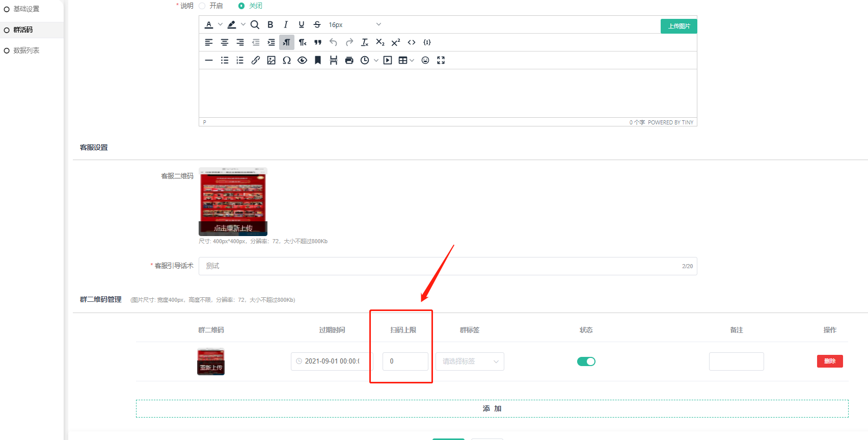
Task: Insert image icon in editor toolbar
Action: [272, 60]
